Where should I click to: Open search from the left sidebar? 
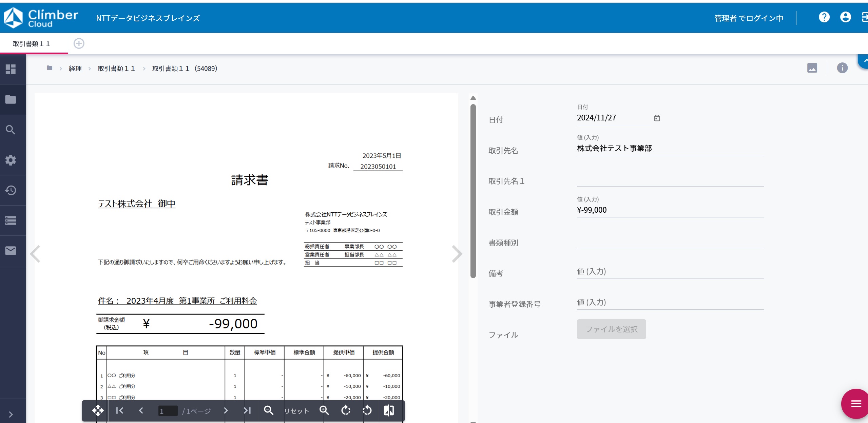11,129
